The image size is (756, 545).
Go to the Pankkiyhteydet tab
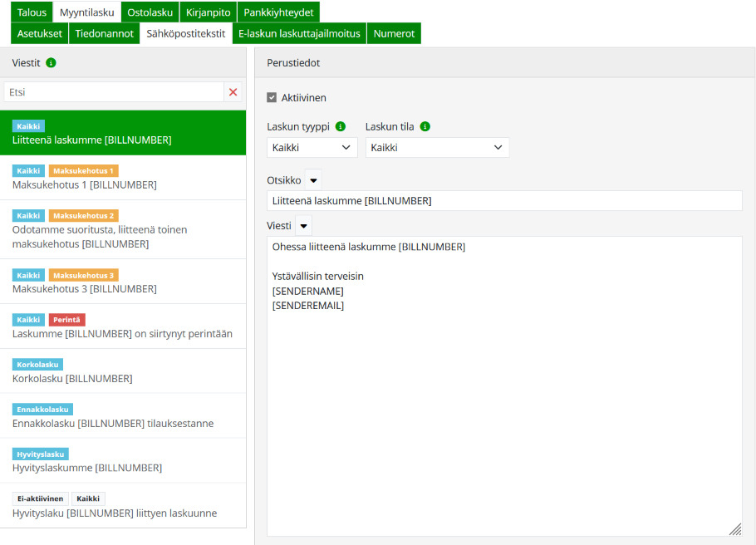click(x=277, y=12)
